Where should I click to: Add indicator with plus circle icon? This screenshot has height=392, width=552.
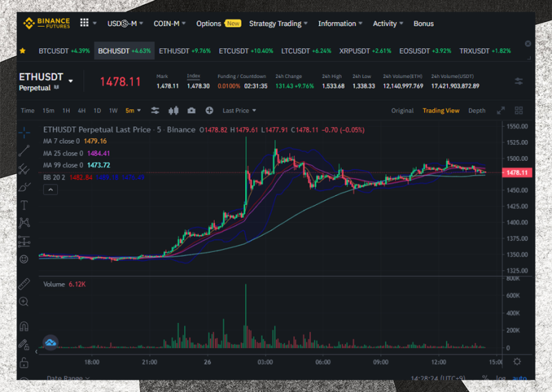pos(209,110)
